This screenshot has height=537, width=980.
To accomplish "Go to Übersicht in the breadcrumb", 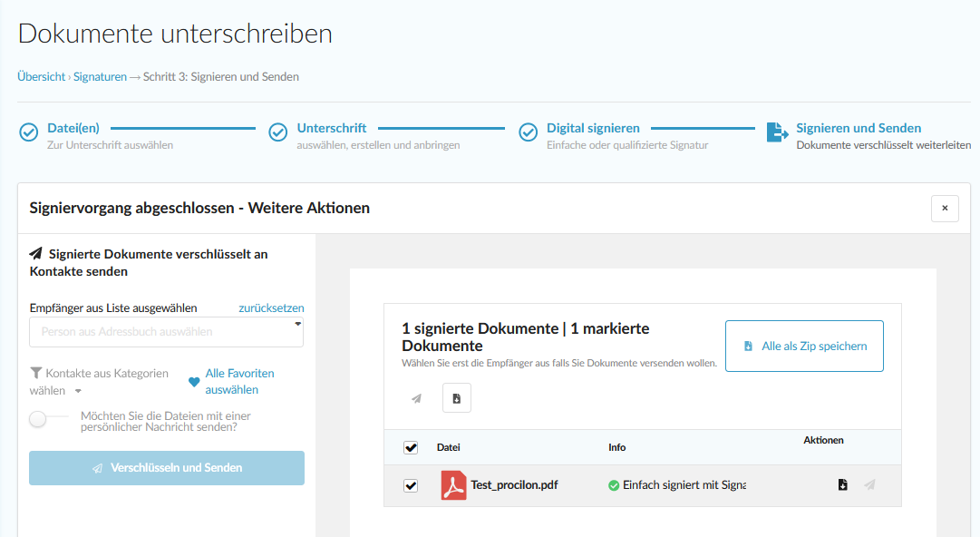I will coord(41,77).
